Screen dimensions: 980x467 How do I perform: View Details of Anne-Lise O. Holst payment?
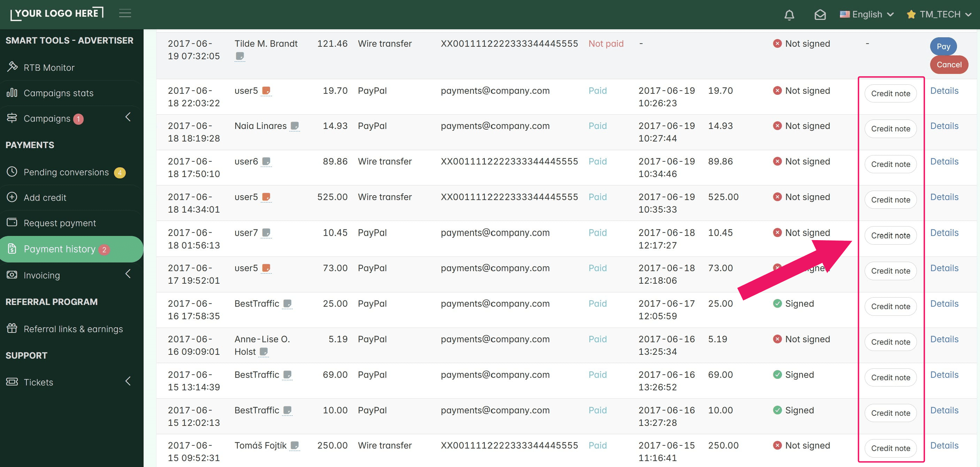[944, 339]
